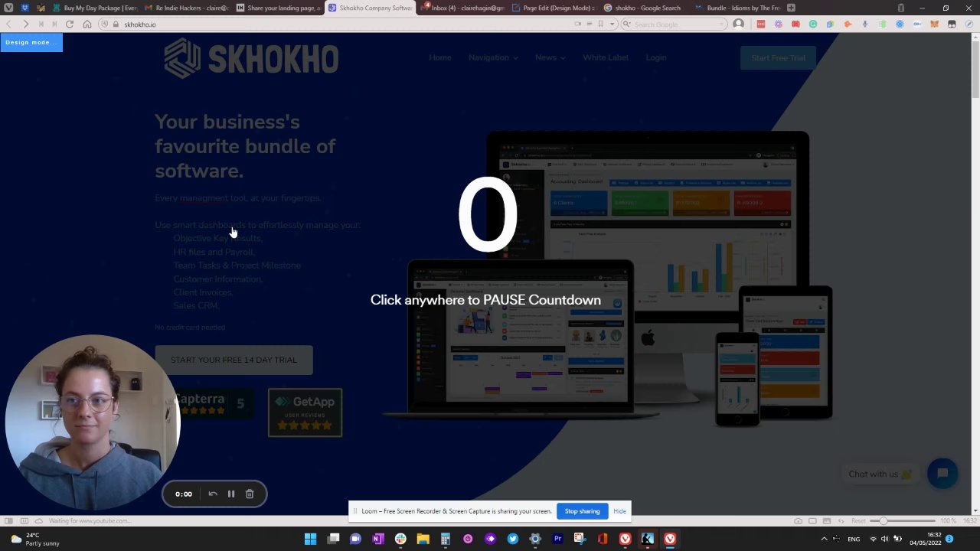
Task: Show hidden system tray icons
Action: coord(824,539)
